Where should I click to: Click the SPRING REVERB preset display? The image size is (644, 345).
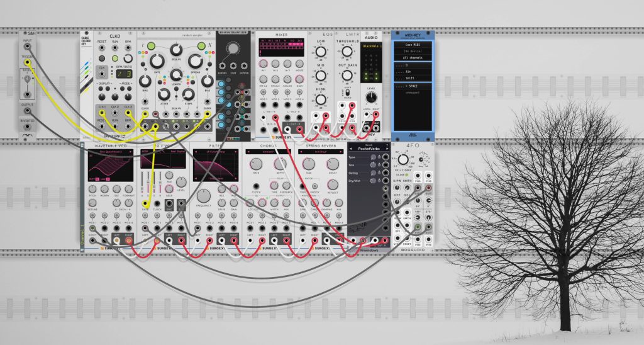pyautogui.click(x=321, y=152)
